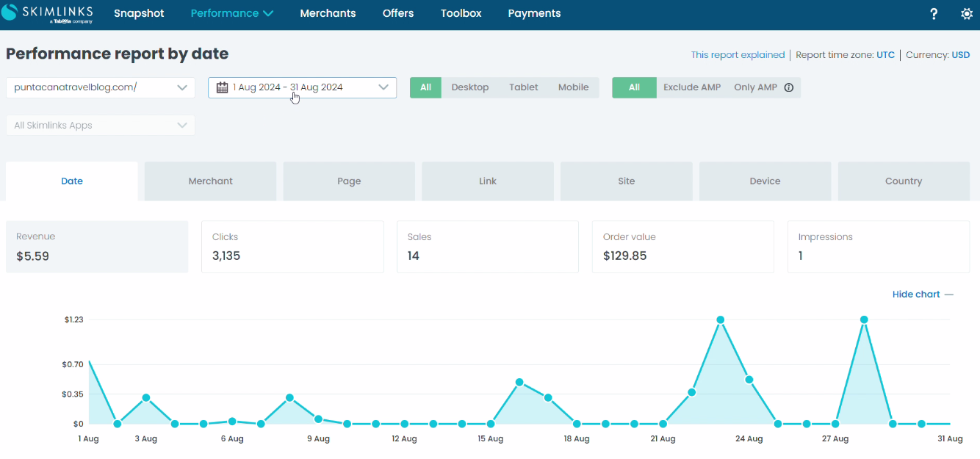Select the Revenue metric card
Viewport: 980px width, 459px height.
[97, 247]
